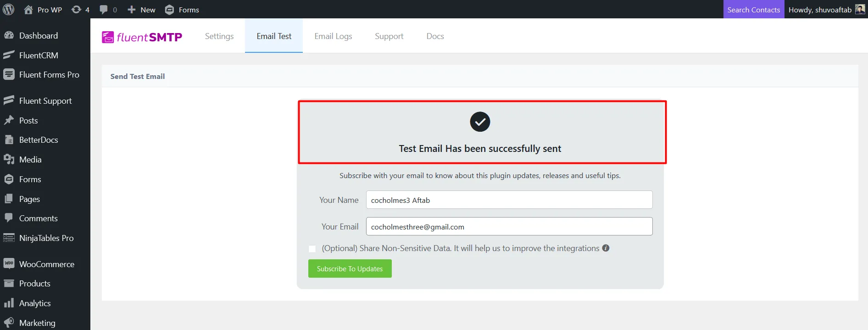Open the Fluent Support menu link
Image resolution: width=868 pixels, height=330 pixels.
tap(45, 101)
